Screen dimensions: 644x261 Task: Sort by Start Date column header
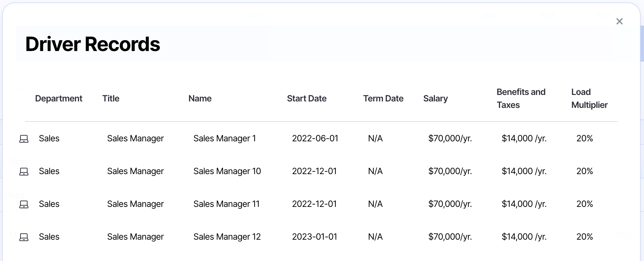(x=307, y=98)
